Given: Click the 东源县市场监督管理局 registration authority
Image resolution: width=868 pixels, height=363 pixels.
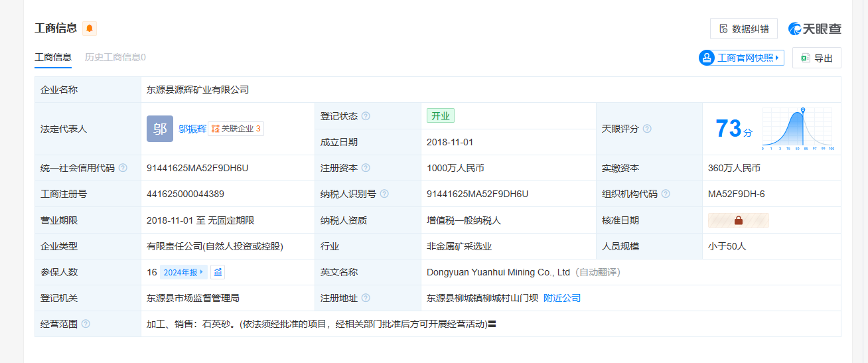Looking at the screenshot, I should coord(193,298).
